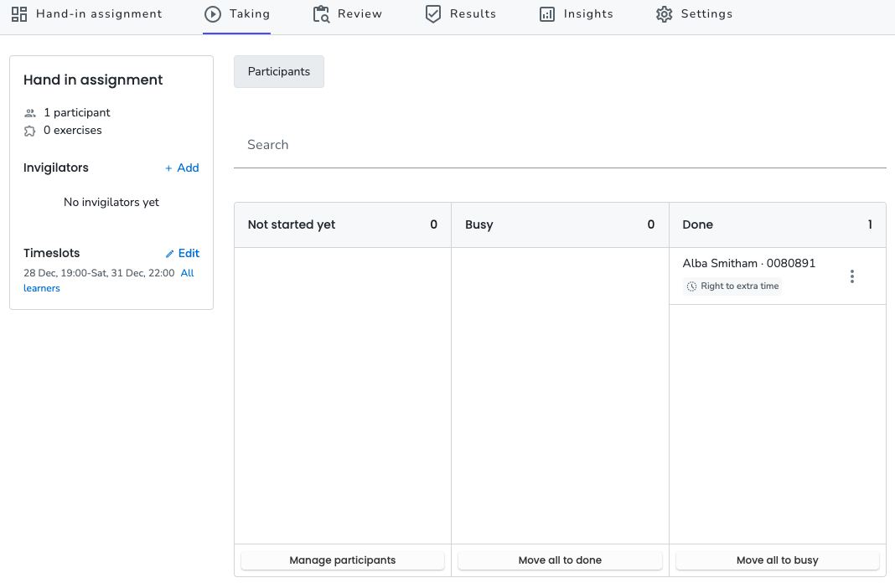Click the Review clipboard icon
Screen dimensions: 895x588
pyautogui.click(x=321, y=14)
